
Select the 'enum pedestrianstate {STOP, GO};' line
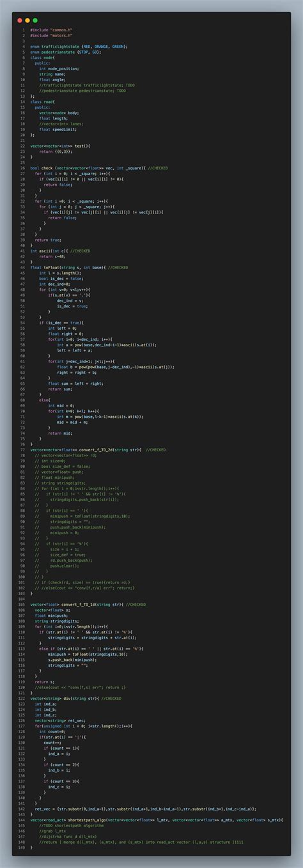click(67, 52)
